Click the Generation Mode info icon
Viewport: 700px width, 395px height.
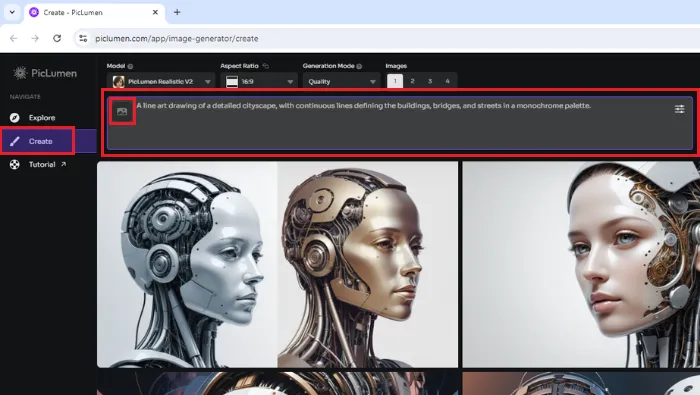(359, 66)
